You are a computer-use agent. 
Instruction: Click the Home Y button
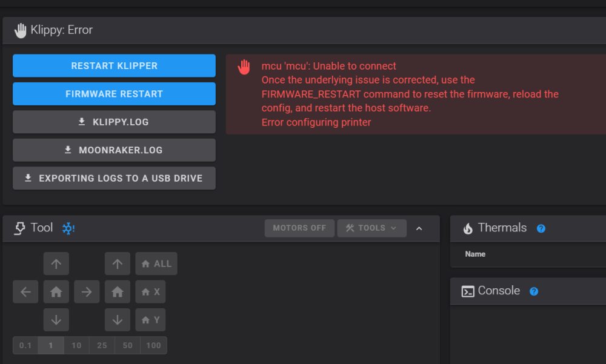150,320
